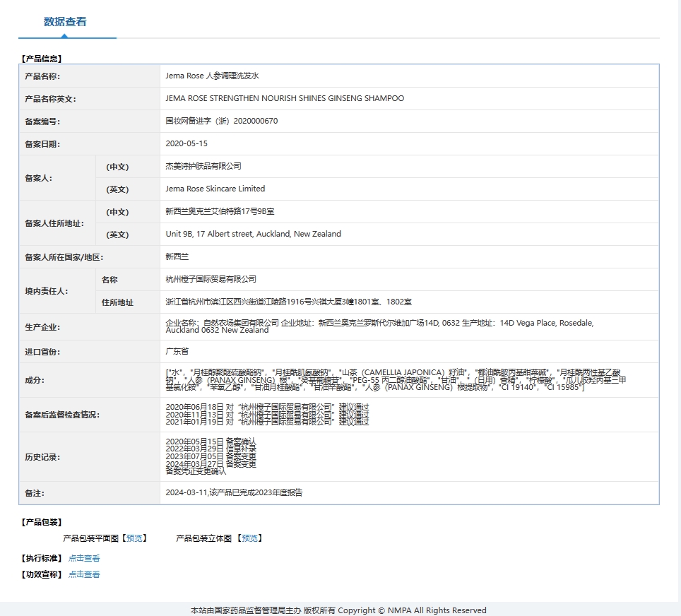Click inspection record '2020年06月18日' line

[x=267, y=407]
